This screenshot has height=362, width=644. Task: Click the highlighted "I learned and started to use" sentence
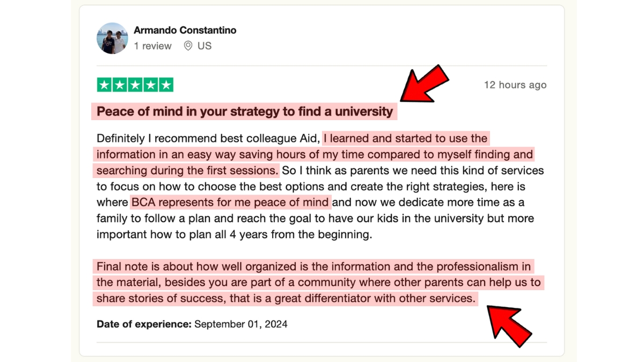314,154
